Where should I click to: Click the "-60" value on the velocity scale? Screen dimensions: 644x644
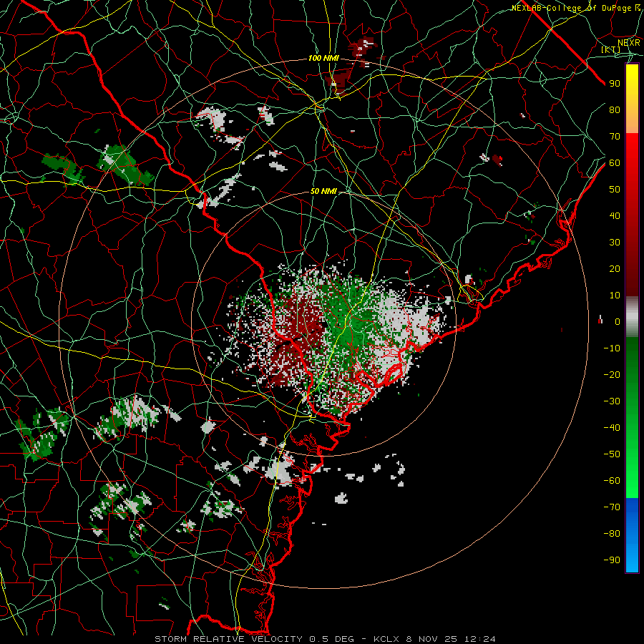612,481
